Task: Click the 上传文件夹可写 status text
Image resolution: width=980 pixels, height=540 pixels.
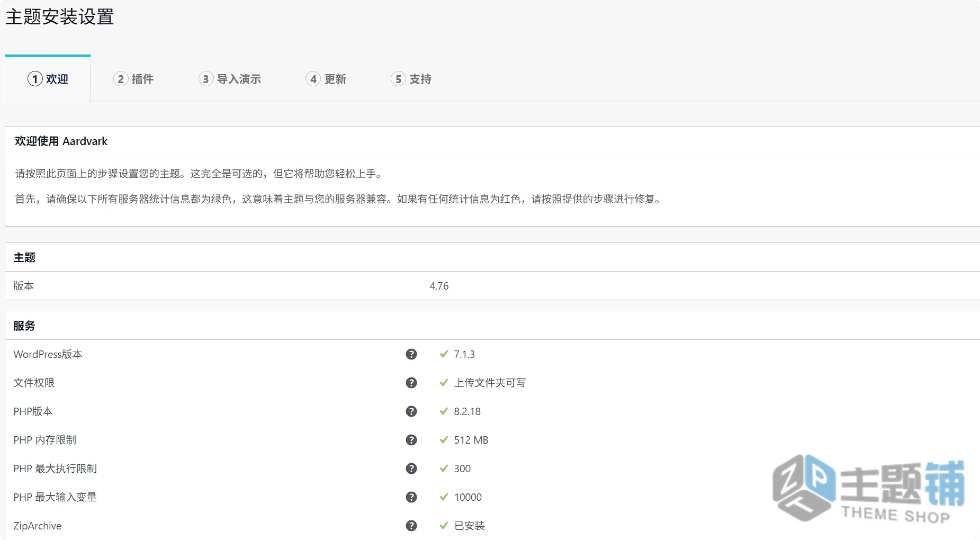Action: [490, 383]
